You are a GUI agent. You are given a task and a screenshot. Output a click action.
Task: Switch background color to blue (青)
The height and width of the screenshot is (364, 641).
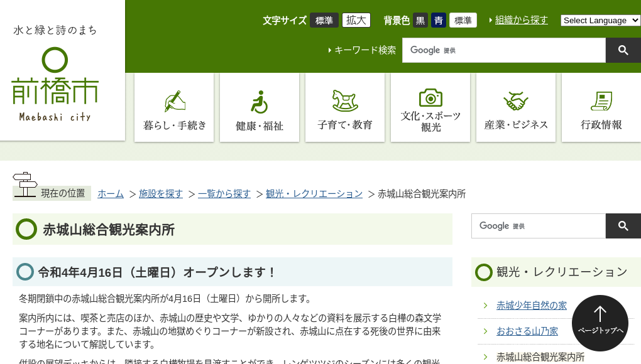coord(439,20)
